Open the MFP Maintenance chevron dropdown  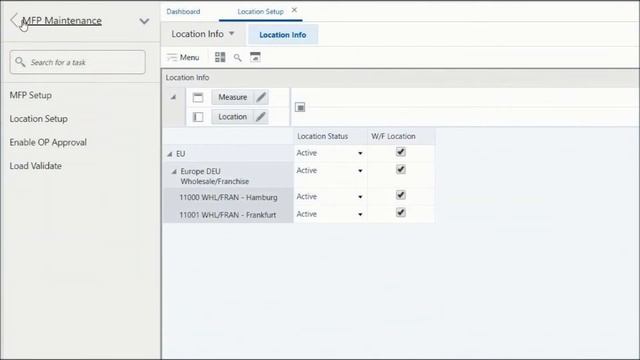tap(144, 21)
